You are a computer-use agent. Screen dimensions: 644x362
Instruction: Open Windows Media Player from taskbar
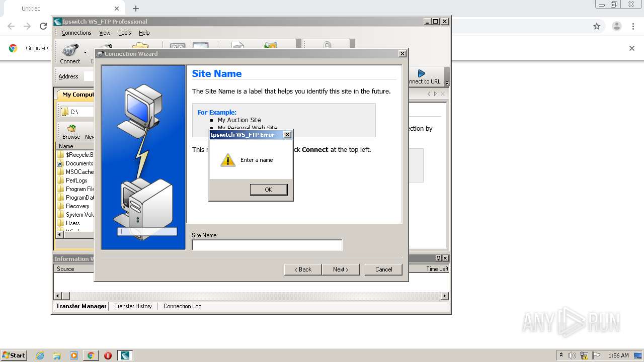[74, 355]
